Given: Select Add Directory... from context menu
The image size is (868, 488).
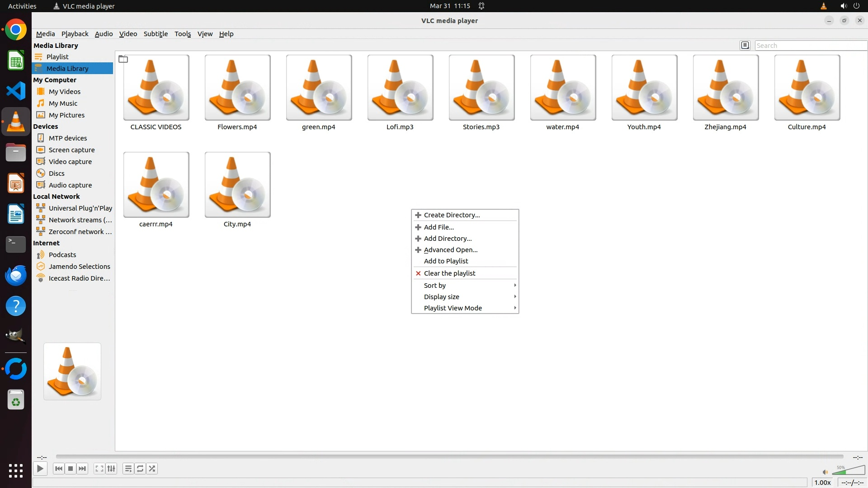Looking at the screenshot, I should [x=448, y=239].
